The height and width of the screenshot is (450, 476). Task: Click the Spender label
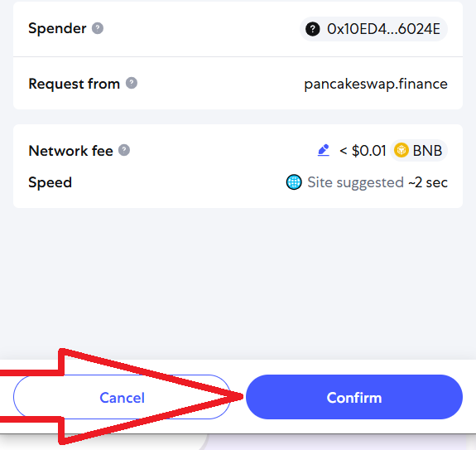coord(57,29)
